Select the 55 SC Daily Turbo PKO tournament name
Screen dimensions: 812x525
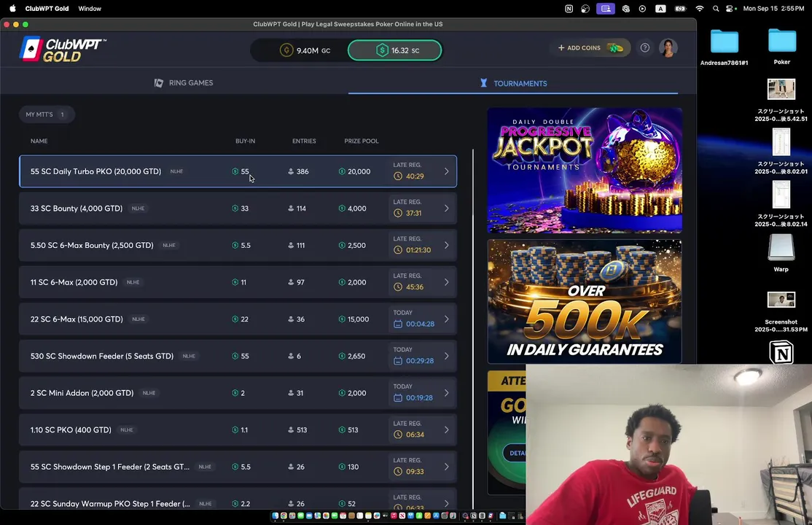click(x=95, y=171)
